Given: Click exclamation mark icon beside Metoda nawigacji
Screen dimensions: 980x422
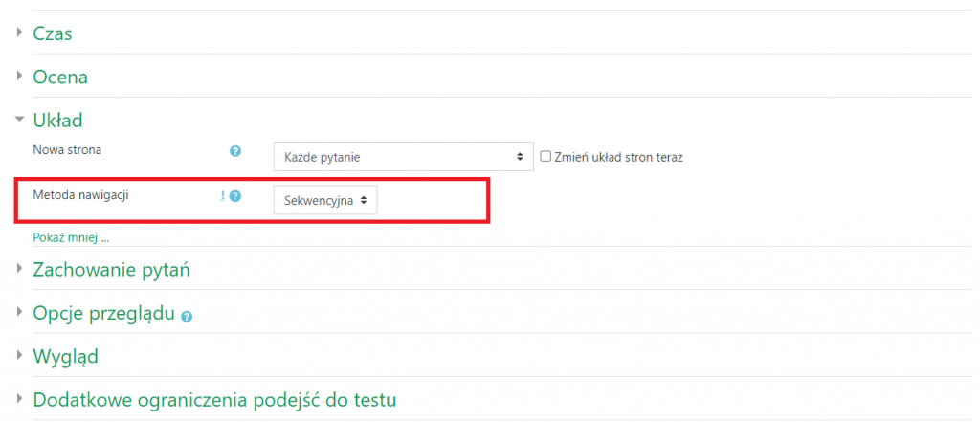Looking at the screenshot, I should [x=222, y=196].
